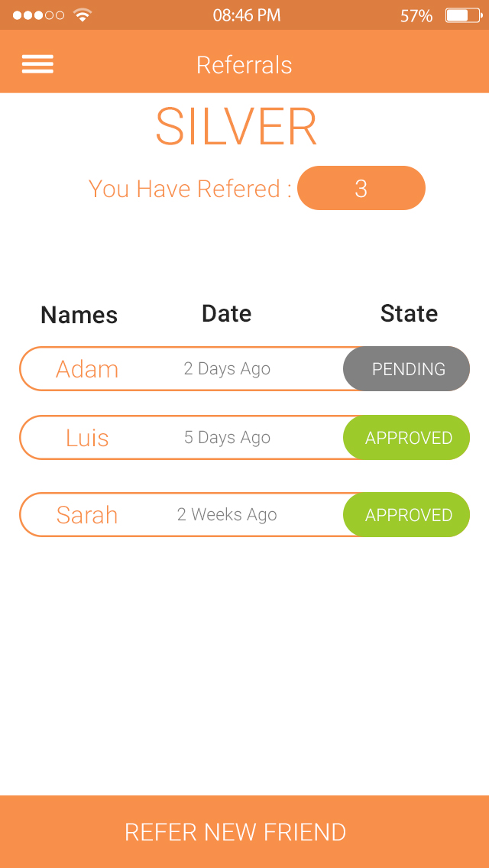Toggle Sarah's APPROVED status
Viewport: 489px width, 868px height.
coord(406,515)
